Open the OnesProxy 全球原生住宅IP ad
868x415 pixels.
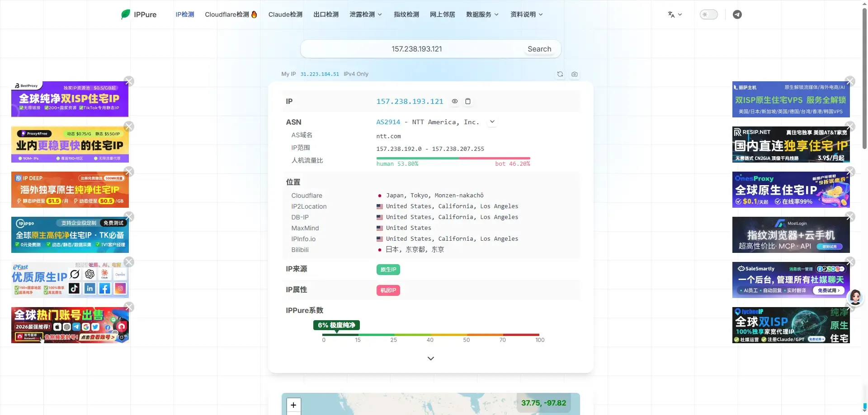tap(791, 190)
